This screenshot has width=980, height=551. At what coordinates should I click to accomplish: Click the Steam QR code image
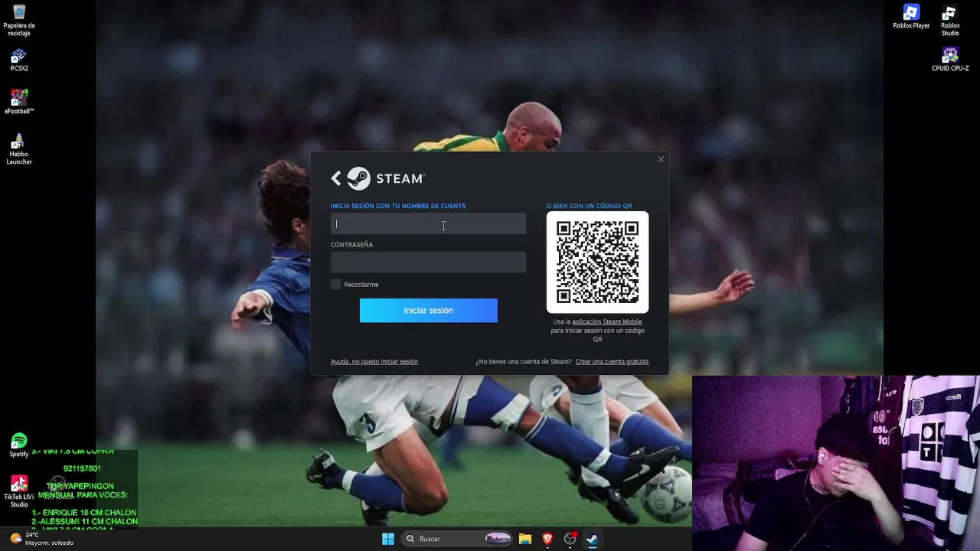[597, 262]
